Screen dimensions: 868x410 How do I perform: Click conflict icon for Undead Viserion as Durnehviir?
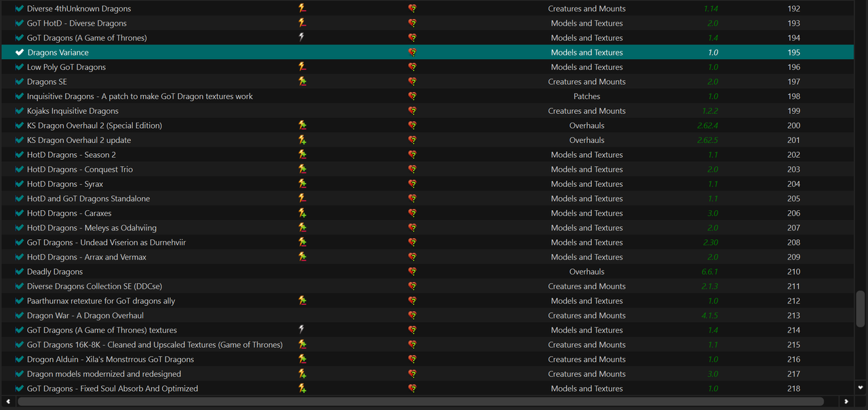tap(302, 243)
